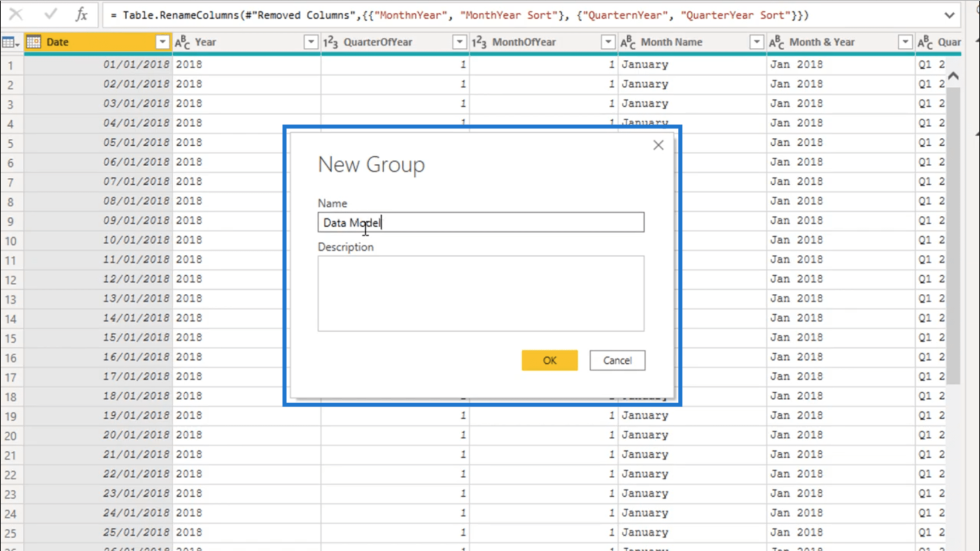The height and width of the screenshot is (551, 980).
Task: Click the Date column type icon
Action: coord(34,42)
